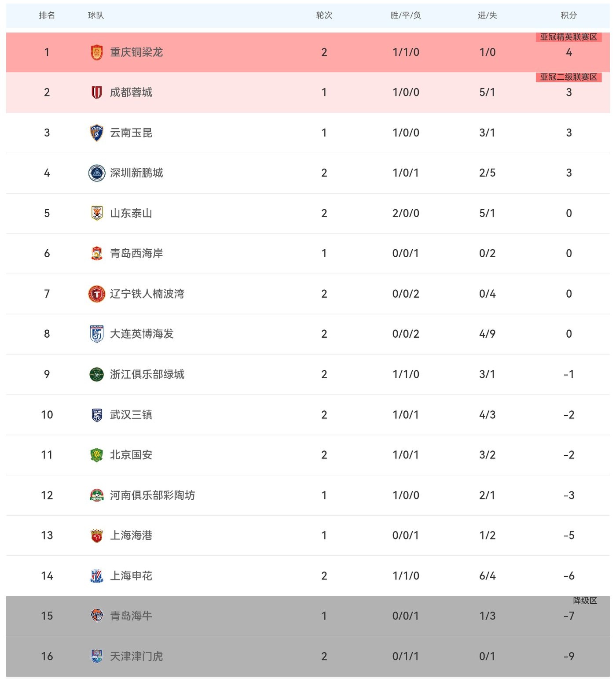Viewport: 616px width, 679px height.
Task: Click the 排名 column header
Action: click(47, 15)
